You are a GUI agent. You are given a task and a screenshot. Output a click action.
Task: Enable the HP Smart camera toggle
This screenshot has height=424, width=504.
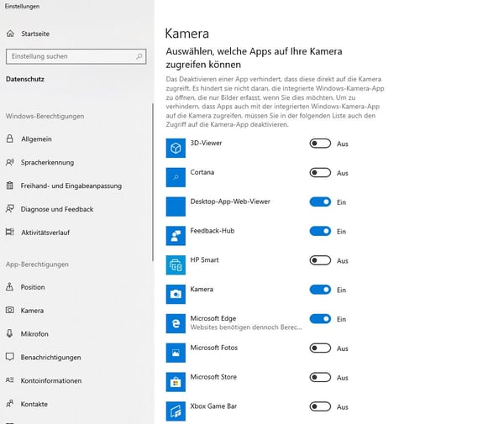coord(320,260)
